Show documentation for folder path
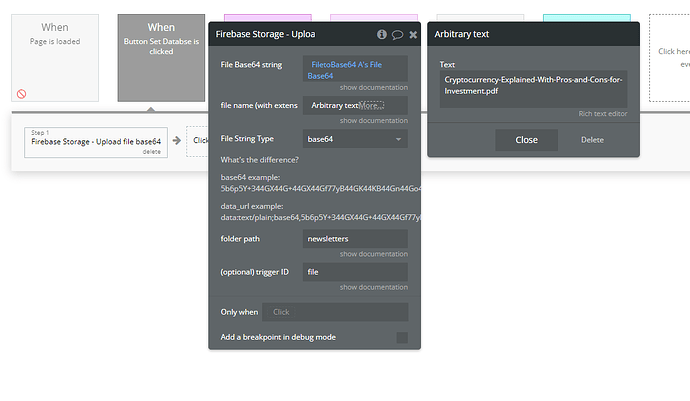This screenshot has width=690, height=401. (x=374, y=254)
